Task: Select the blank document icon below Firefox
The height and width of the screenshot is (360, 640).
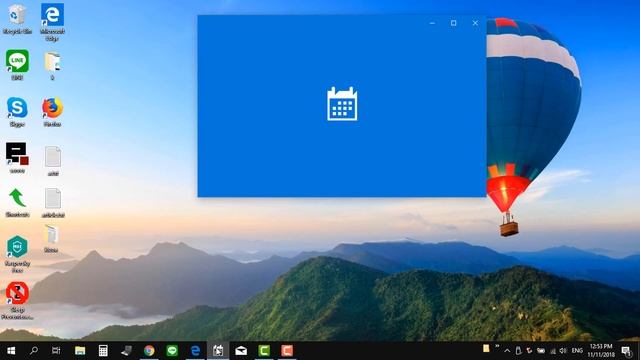Action: (x=53, y=161)
